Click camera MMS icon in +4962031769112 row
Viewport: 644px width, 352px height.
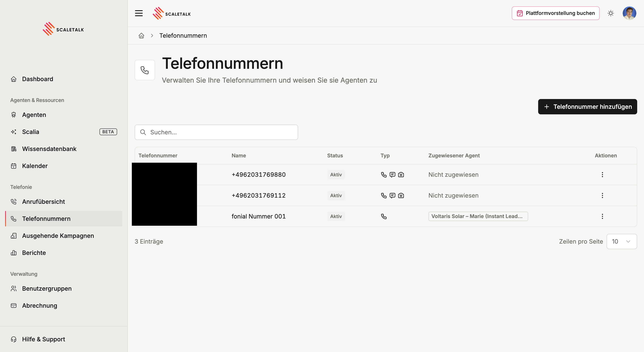(401, 195)
